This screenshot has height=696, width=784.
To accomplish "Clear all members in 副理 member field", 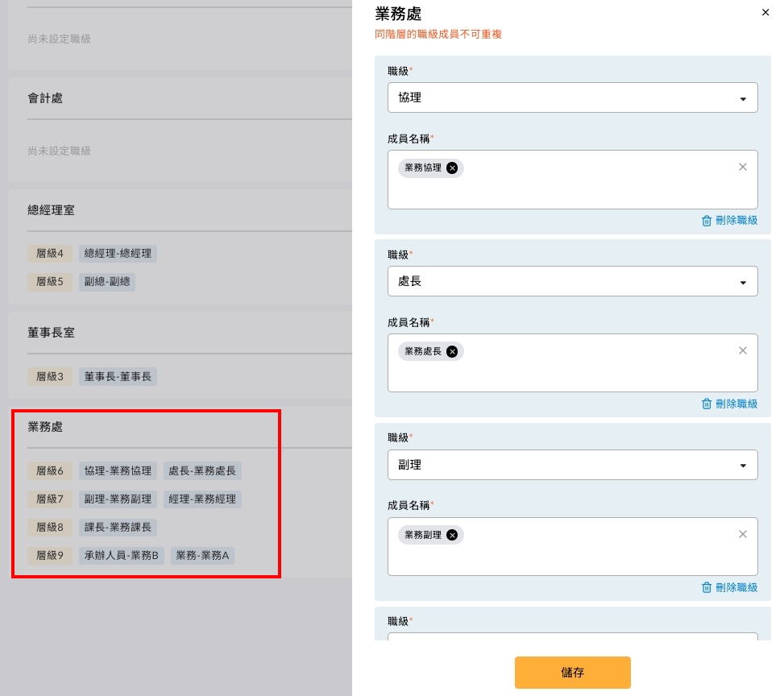I will pos(742,534).
